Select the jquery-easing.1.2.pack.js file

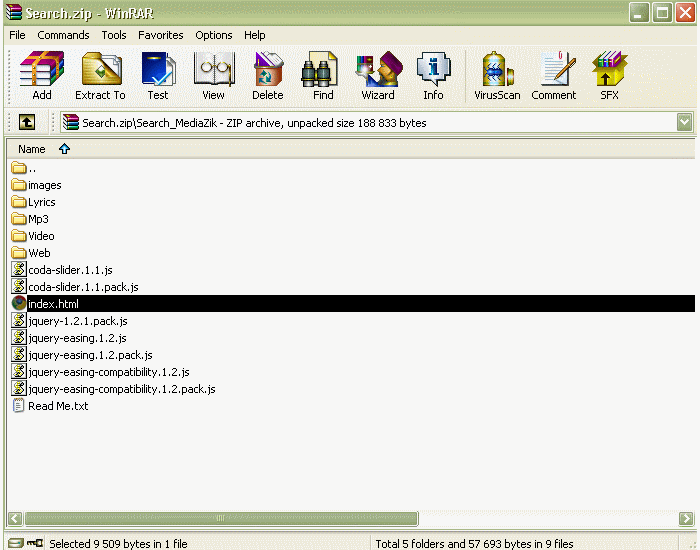coord(90,355)
